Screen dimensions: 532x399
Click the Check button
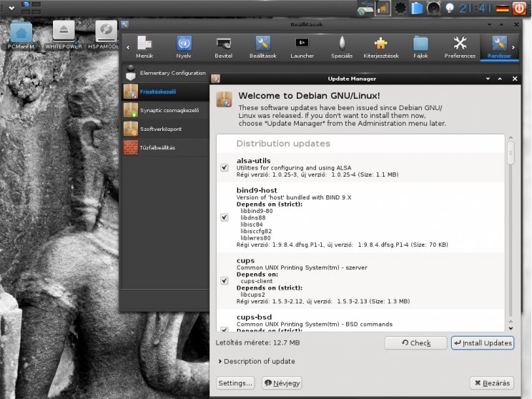pyautogui.click(x=415, y=343)
